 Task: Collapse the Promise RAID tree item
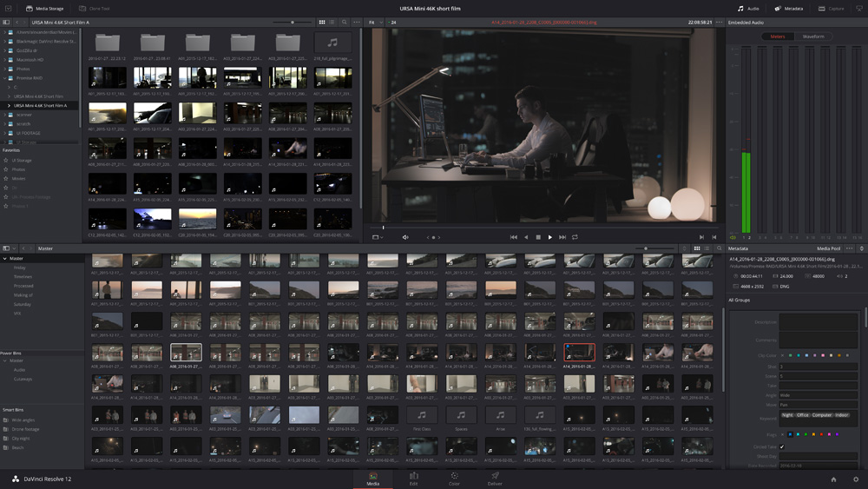pos(4,78)
